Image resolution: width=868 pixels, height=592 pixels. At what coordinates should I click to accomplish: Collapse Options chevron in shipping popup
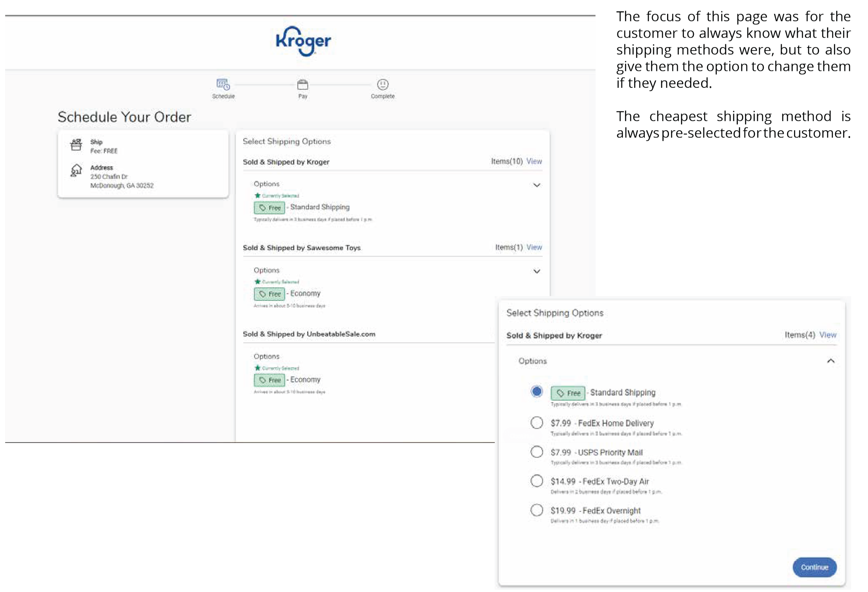[x=831, y=361]
